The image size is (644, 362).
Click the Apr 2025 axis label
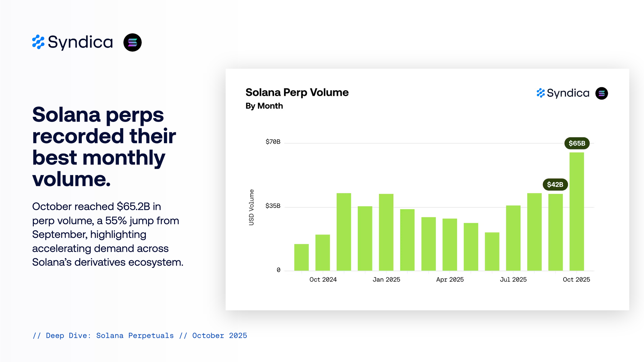point(450,280)
